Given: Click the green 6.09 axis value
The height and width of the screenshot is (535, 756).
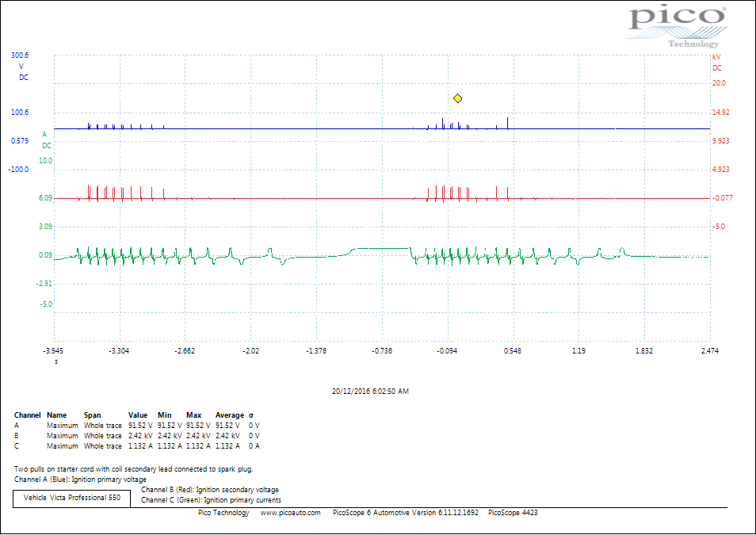Looking at the screenshot, I should click(x=45, y=198).
